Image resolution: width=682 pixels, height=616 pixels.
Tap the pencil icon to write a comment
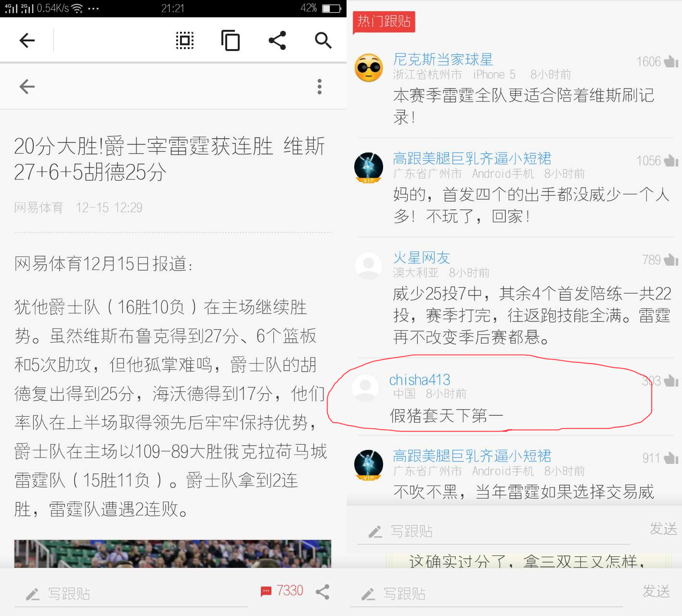(x=32, y=594)
